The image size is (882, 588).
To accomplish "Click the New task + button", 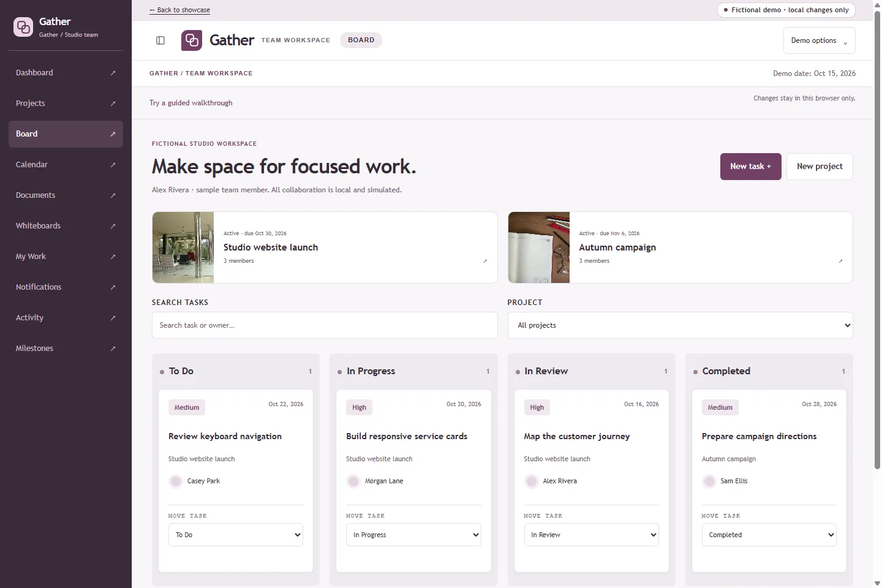I will pos(751,167).
